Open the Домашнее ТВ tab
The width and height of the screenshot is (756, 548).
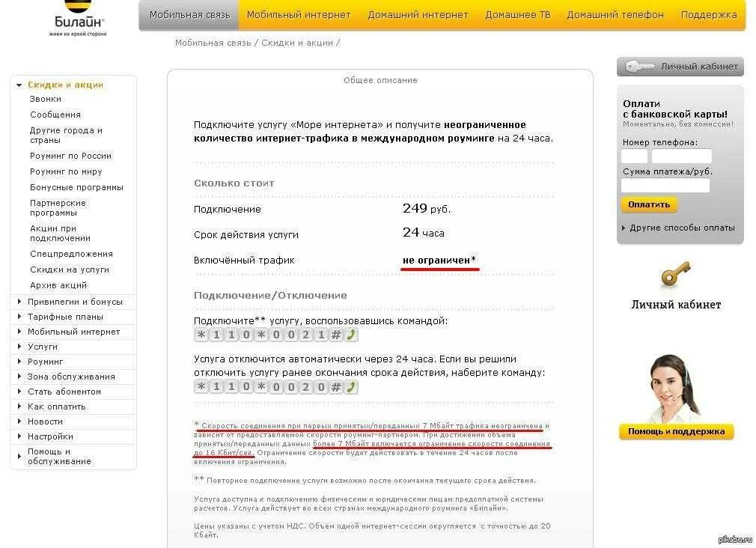(517, 15)
